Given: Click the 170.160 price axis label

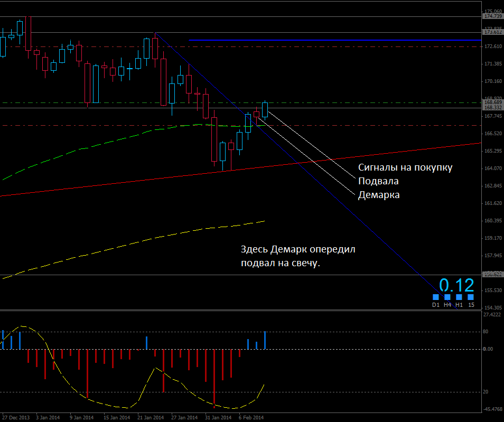Looking at the screenshot, I should (x=493, y=81).
